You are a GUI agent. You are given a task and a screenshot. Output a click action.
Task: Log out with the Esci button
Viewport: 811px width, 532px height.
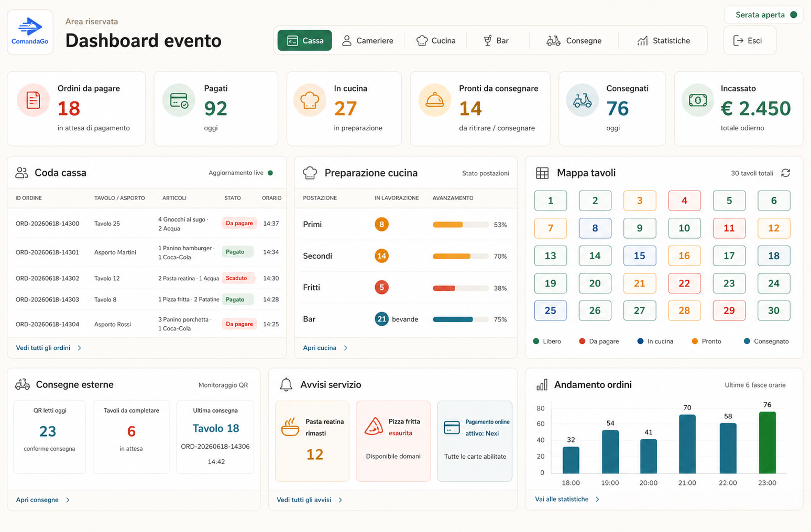pyautogui.click(x=750, y=40)
